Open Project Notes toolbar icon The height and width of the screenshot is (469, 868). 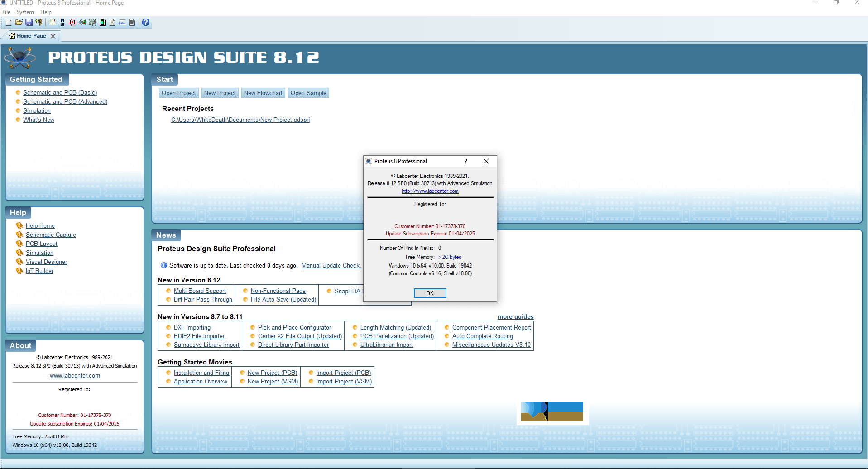coord(132,22)
